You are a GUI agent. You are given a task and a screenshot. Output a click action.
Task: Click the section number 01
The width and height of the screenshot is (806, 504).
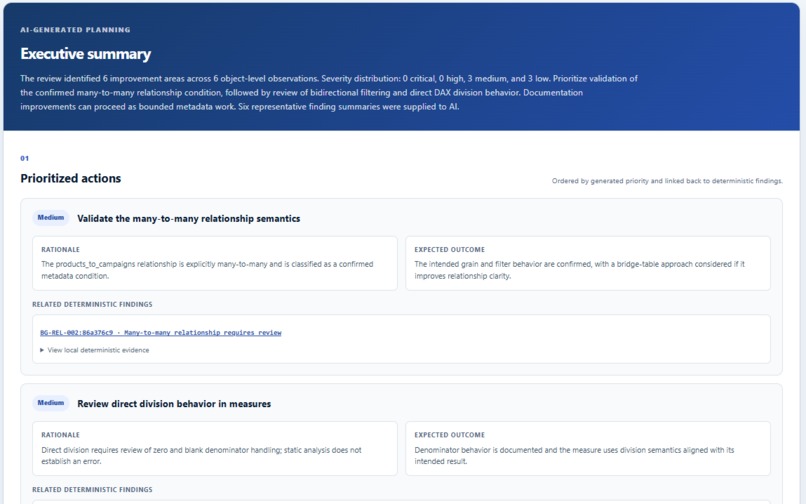(x=24, y=158)
